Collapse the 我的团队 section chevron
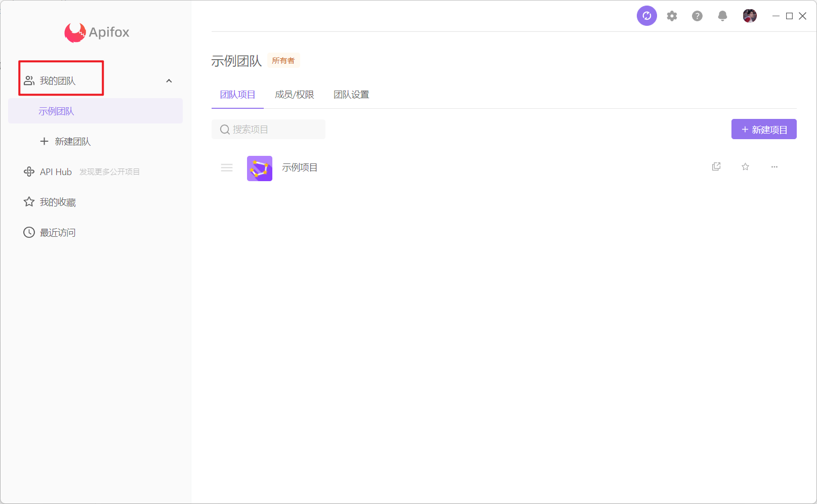This screenshot has width=817, height=504. [169, 81]
